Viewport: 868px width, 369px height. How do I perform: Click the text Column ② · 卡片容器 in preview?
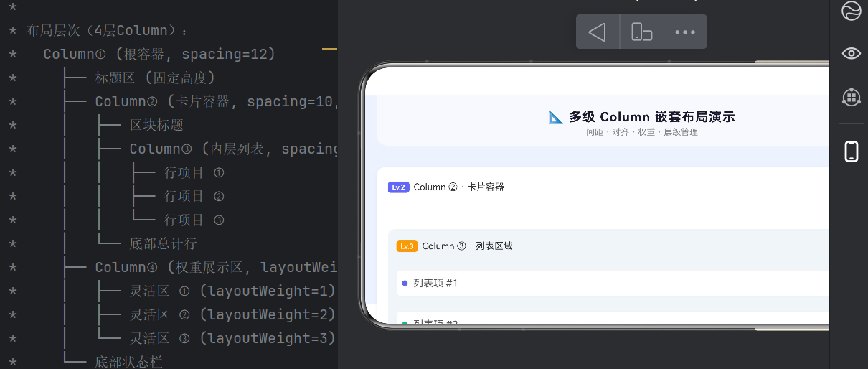click(459, 187)
